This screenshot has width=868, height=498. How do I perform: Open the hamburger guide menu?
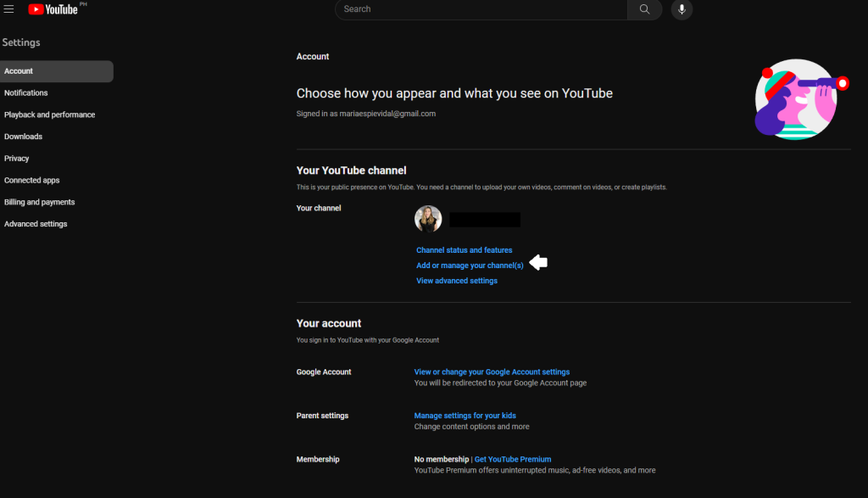tap(8, 8)
